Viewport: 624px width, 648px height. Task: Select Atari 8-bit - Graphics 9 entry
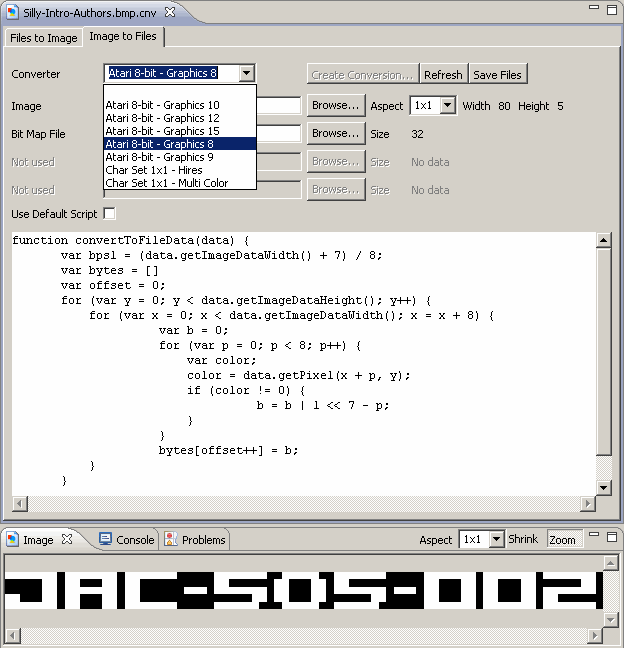click(x=162, y=157)
